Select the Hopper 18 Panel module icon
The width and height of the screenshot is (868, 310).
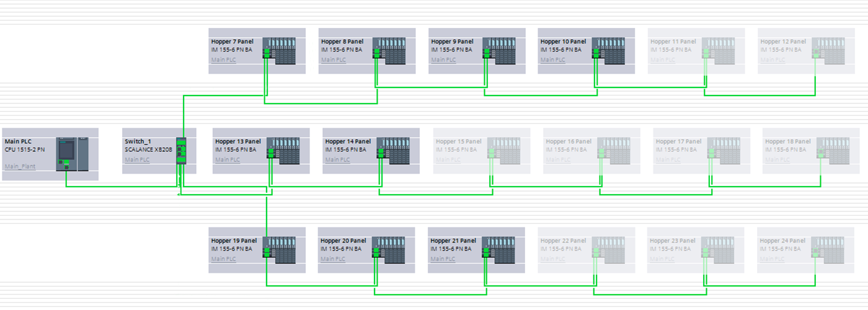pyautogui.click(x=833, y=151)
